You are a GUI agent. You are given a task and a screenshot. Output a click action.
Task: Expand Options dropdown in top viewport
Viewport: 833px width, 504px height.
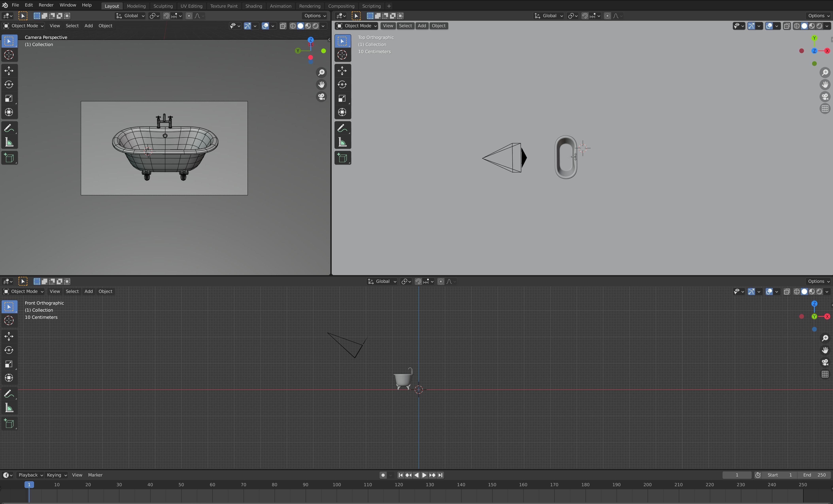click(x=818, y=16)
